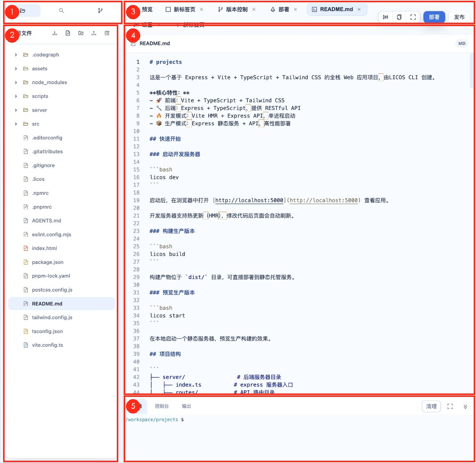This screenshot has height=463, width=476.
Task: Open .gitattributes file in tree
Action: click(x=61, y=151)
